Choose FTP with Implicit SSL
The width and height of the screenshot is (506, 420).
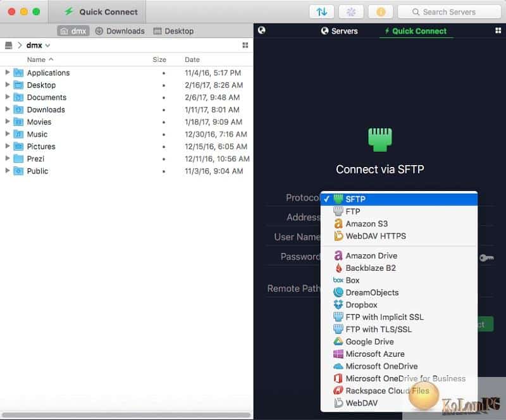tap(399, 317)
